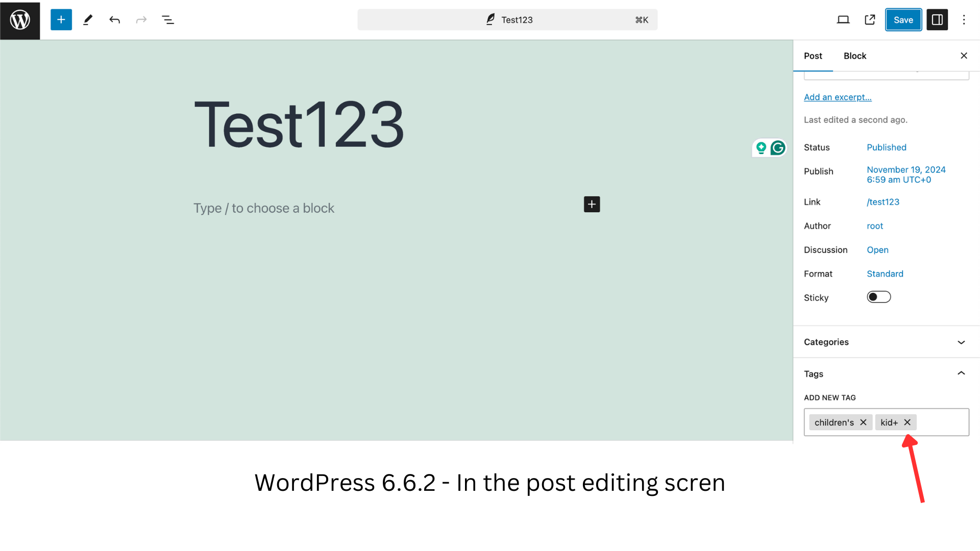Edit the publish date November 19, 2024
980x551 pixels.
(906, 174)
